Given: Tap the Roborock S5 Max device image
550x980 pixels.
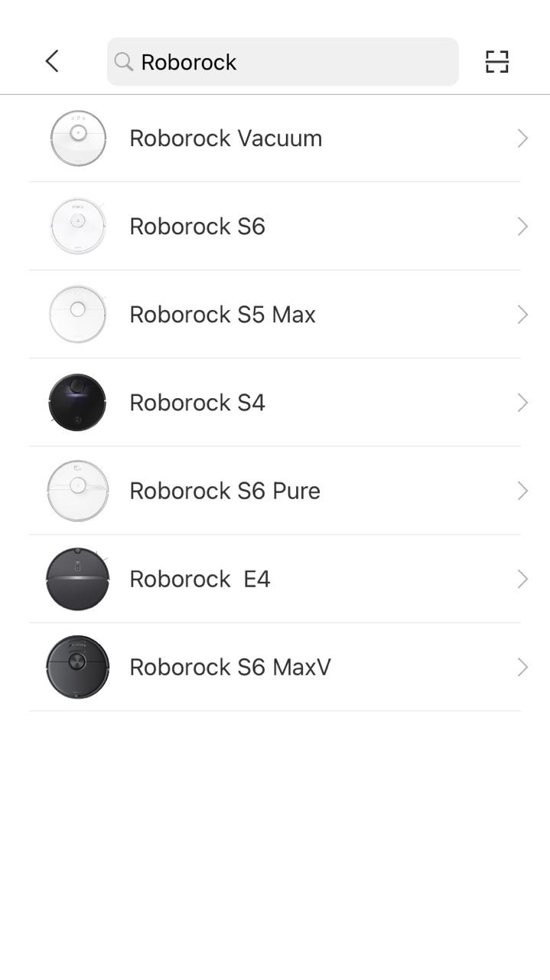Looking at the screenshot, I should pyautogui.click(x=78, y=314).
